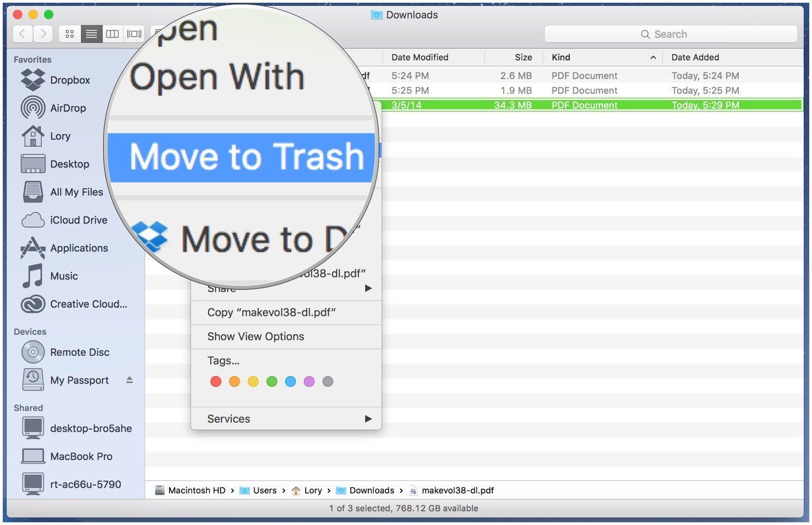Image resolution: width=812 pixels, height=525 pixels.
Task: Choose Show View Options in context menu
Action: coord(255,337)
